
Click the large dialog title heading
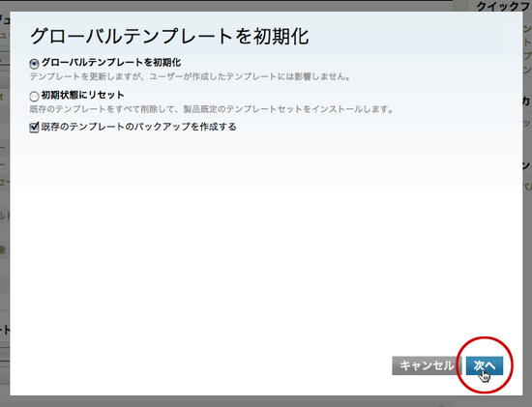coord(169,37)
